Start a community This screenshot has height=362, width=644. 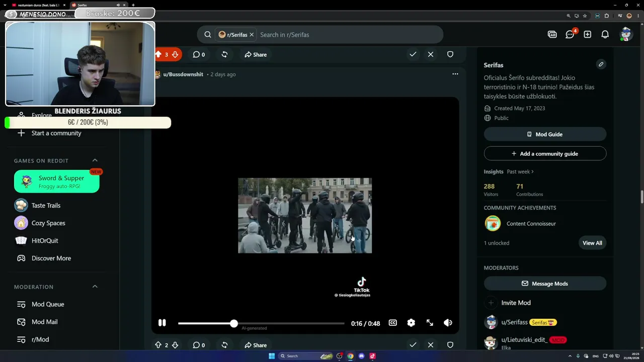(56, 133)
